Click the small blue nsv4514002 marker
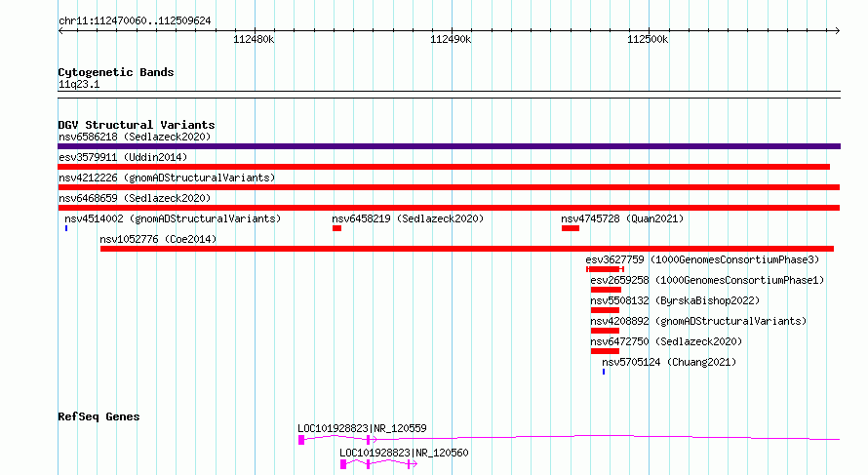This screenshot has width=868, height=475. coord(66,228)
